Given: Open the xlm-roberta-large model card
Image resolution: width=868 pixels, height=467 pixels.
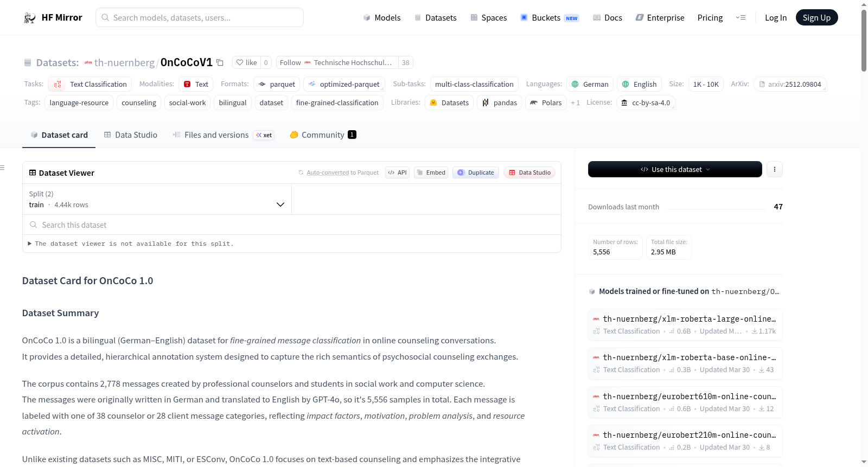Looking at the screenshot, I should click(x=685, y=325).
